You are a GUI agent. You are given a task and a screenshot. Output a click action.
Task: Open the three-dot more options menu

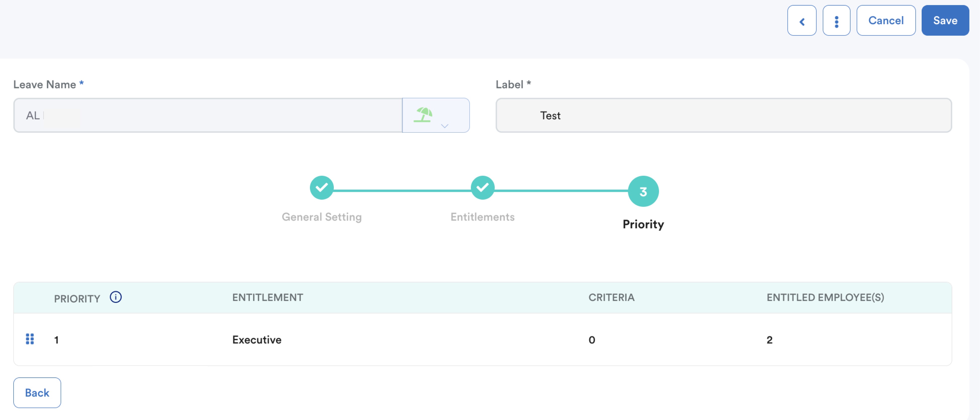point(836,21)
